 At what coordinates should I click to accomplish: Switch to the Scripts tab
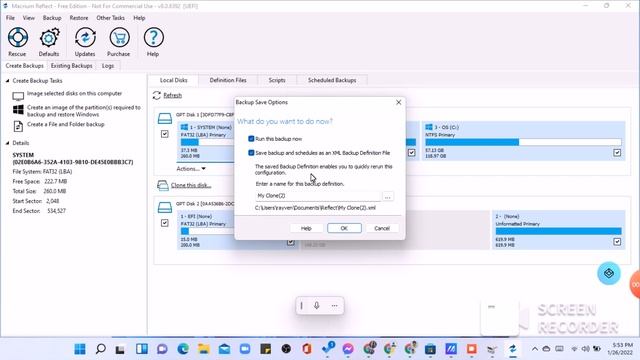click(277, 80)
